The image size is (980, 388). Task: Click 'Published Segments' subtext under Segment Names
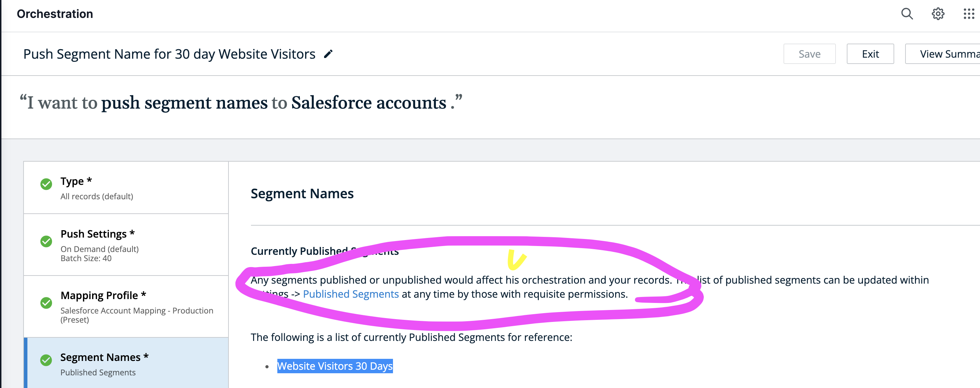click(x=98, y=373)
